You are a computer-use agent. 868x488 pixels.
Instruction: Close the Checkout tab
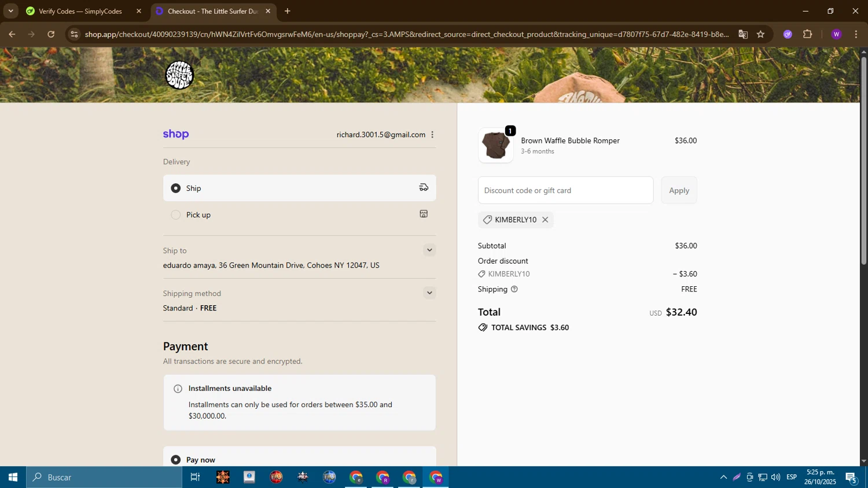pyautogui.click(x=268, y=11)
